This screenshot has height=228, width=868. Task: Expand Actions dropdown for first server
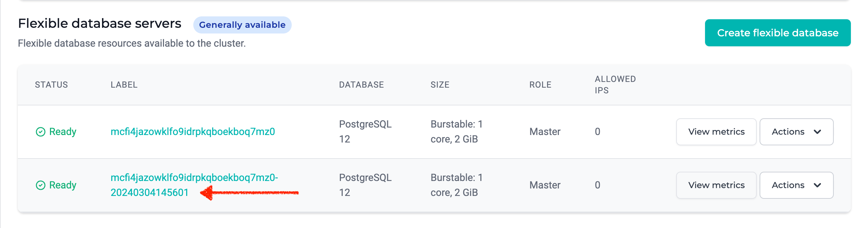[796, 132]
